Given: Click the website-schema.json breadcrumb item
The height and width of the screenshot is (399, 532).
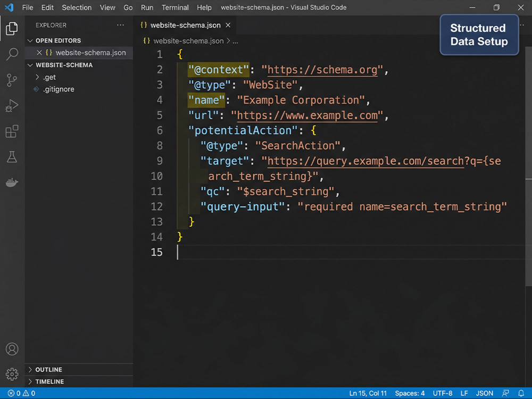Looking at the screenshot, I should (x=188, y=41).
